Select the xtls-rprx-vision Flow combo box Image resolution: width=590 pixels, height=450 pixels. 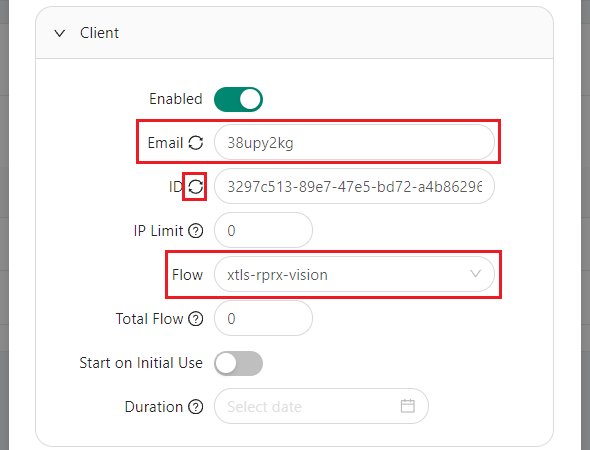pyautogui.click(x=354, y=274)
